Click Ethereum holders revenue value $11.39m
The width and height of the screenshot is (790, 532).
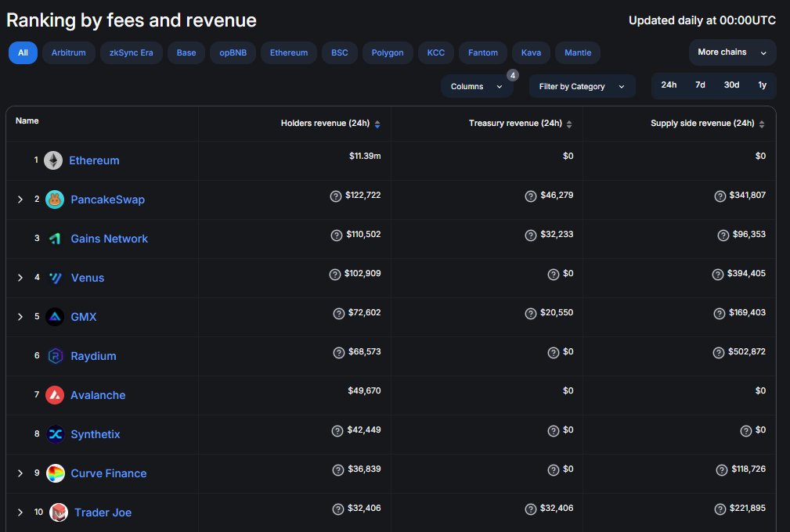[x=365, y=156]
